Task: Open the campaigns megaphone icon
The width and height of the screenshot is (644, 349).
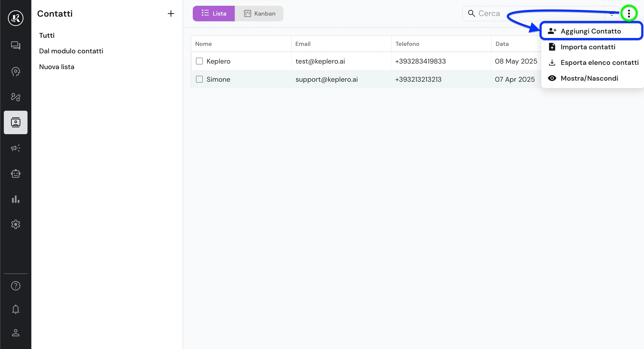Action: [x=16, y=148]
